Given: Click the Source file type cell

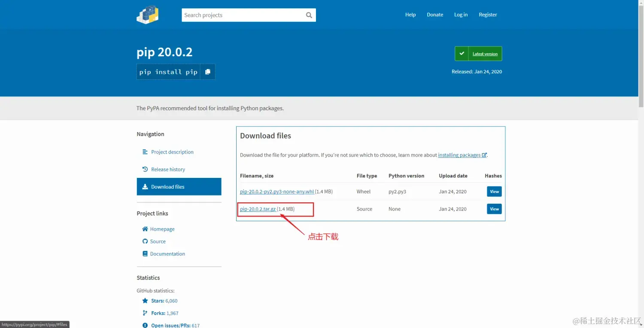Looking at the screenshot, I should (364, 209).
